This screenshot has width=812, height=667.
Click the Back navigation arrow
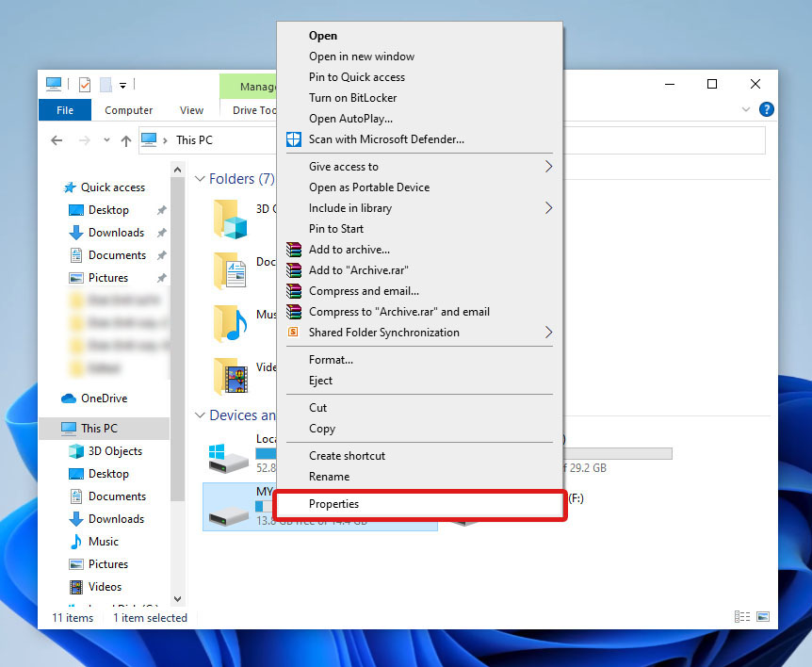57,140
